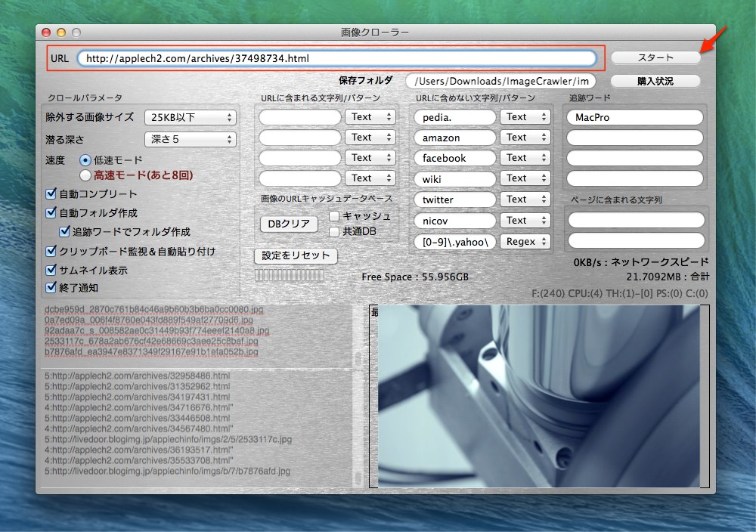Click the twitter exclude pattern field
The height and width of the screenshot is (532, 756).
pyautogui.click(x=454, y=199)
